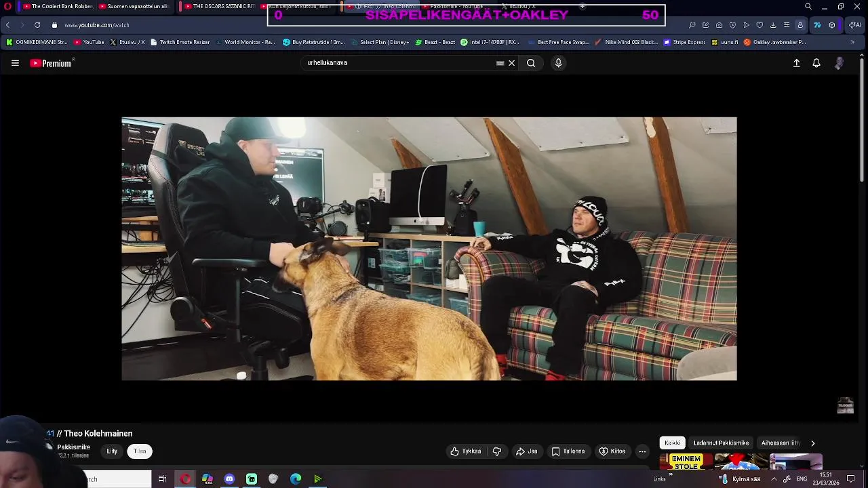Click the site padlock icon in address bar
This screenshot has width=868, height=488.
[54, 25]
